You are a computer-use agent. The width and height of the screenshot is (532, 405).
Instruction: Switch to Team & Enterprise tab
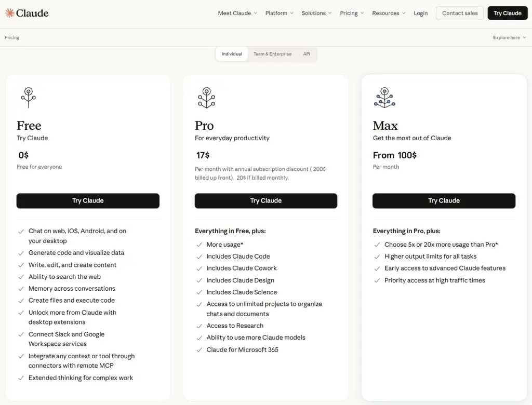pyautogui.click(x=272, y=54)
